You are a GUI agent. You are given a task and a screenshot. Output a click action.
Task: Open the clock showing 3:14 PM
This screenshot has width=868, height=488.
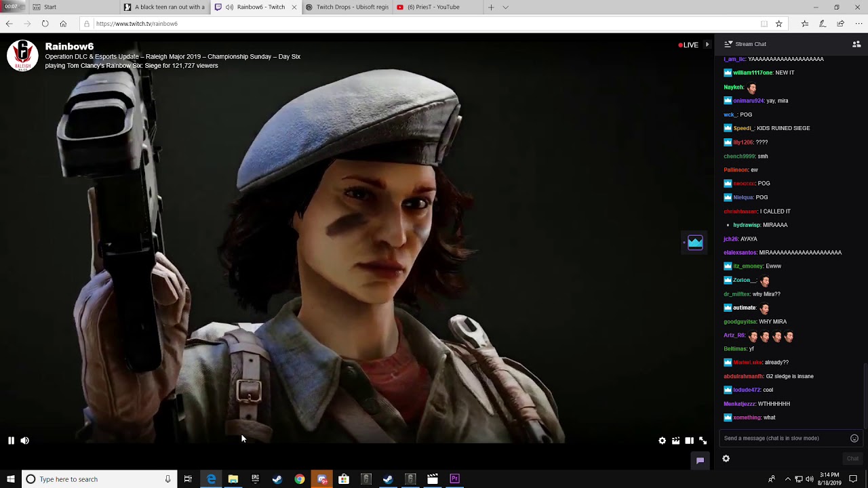(829, 479)
